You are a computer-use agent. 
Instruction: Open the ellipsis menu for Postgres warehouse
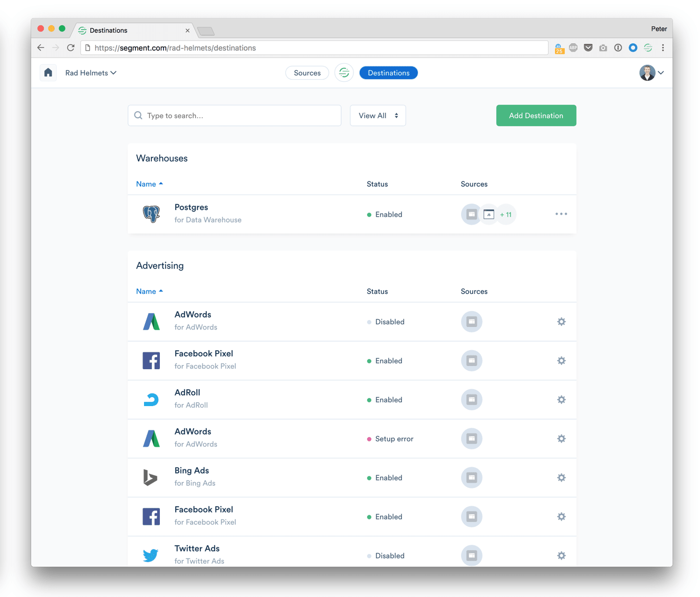tap(561, 214)
